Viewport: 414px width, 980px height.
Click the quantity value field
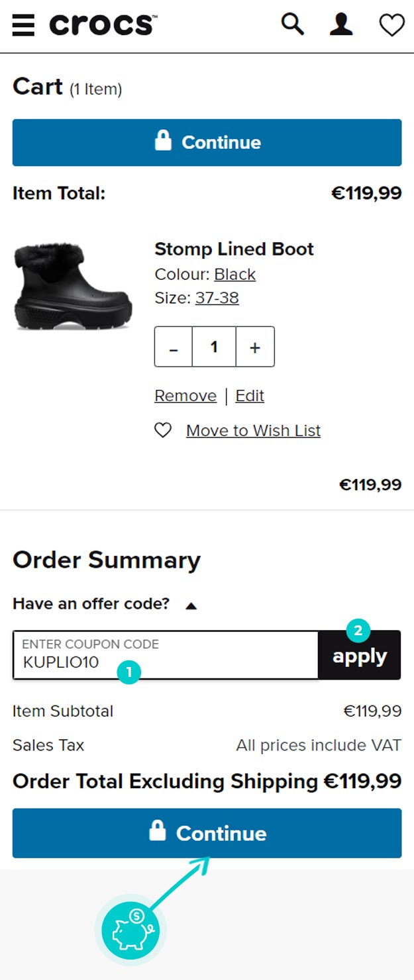coord(214,347)
